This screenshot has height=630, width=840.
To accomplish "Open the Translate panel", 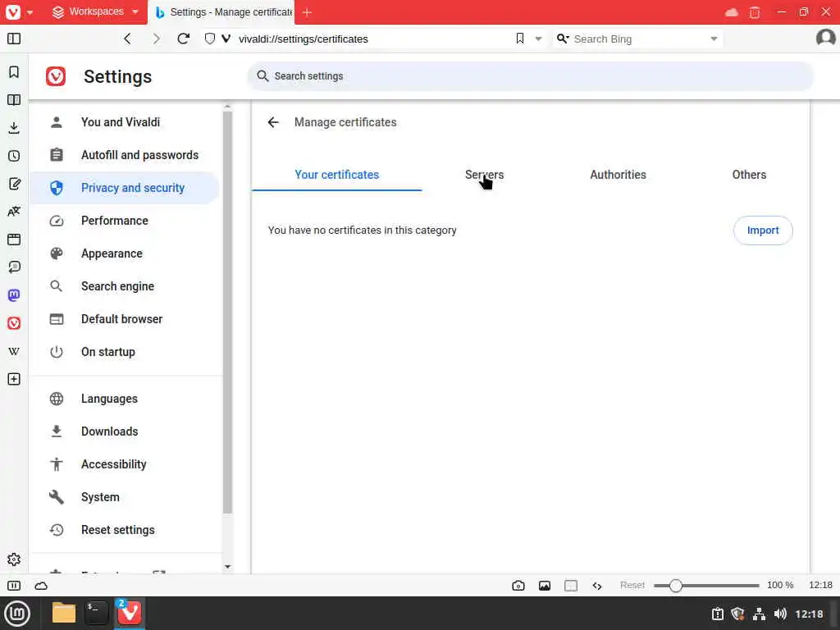I will 14,212.
